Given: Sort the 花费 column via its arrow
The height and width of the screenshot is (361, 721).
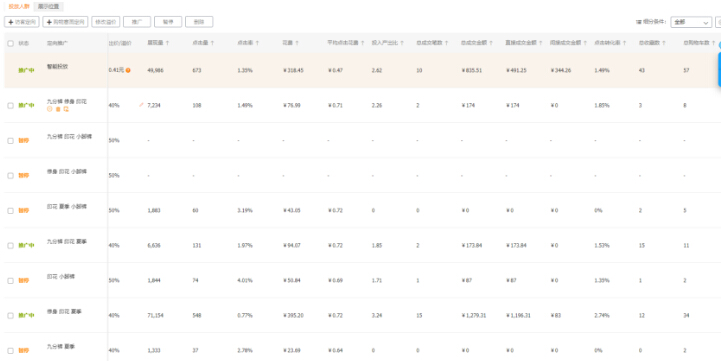Looking at the screenshot, I should [x=297, y=43].
